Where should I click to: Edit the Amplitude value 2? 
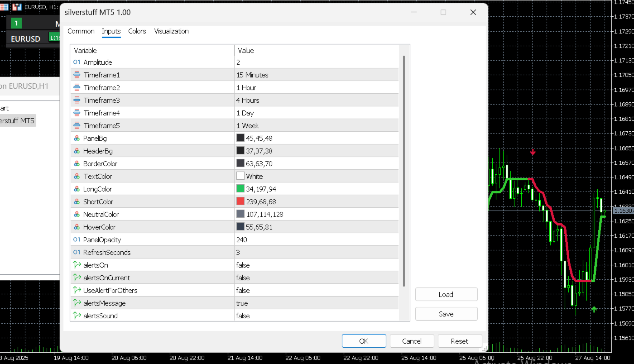[316, 62]
